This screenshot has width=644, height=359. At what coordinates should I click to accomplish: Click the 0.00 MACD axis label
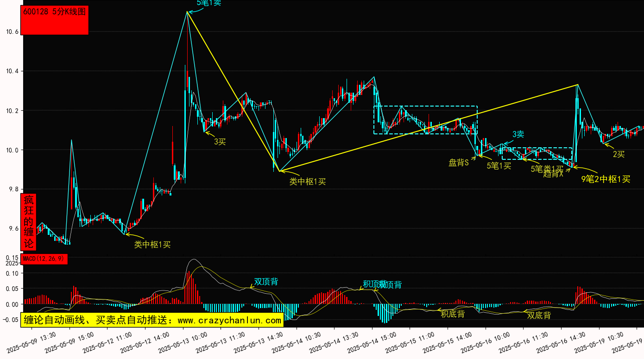[12, 304]
